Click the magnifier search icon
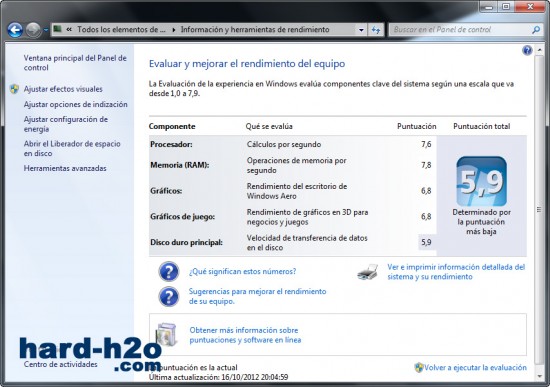550x387 pixels. click(x=536, y=30)
